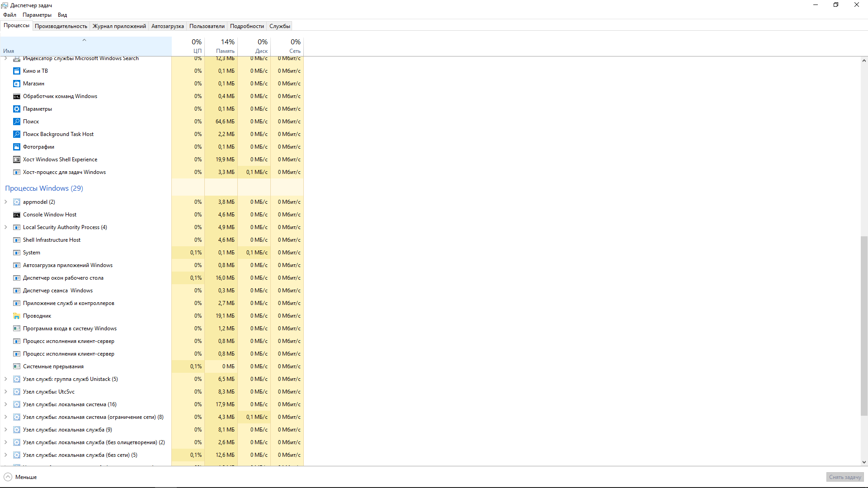
Task: Expand Local Security Authority Process group
Action: click(x=6, y=227)
